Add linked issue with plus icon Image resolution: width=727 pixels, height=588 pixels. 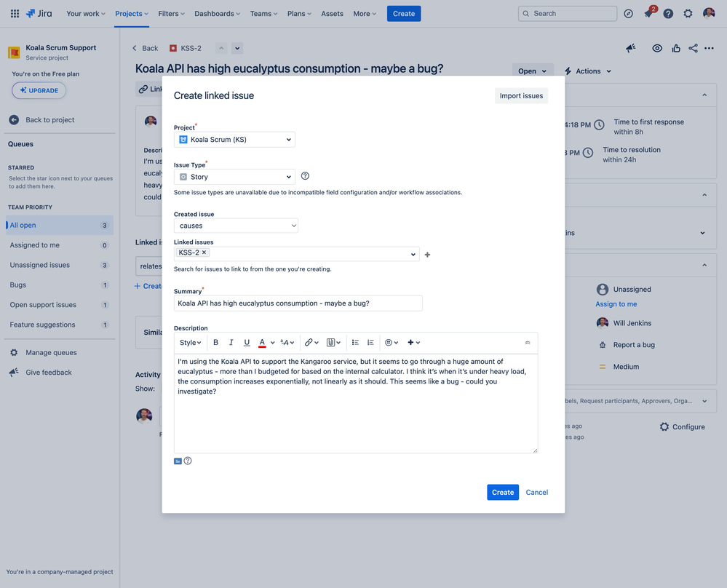coord(427,255)
